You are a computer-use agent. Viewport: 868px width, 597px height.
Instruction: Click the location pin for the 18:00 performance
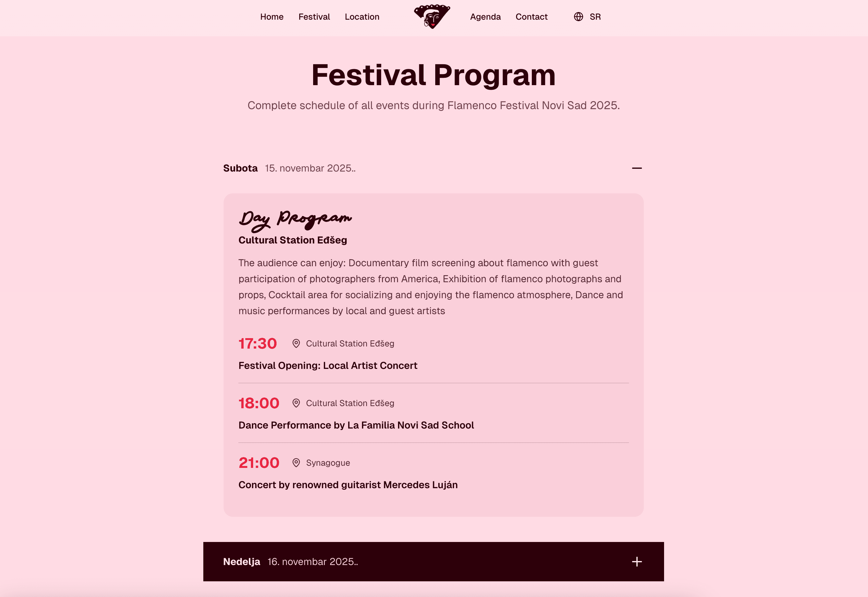(297, 403)
